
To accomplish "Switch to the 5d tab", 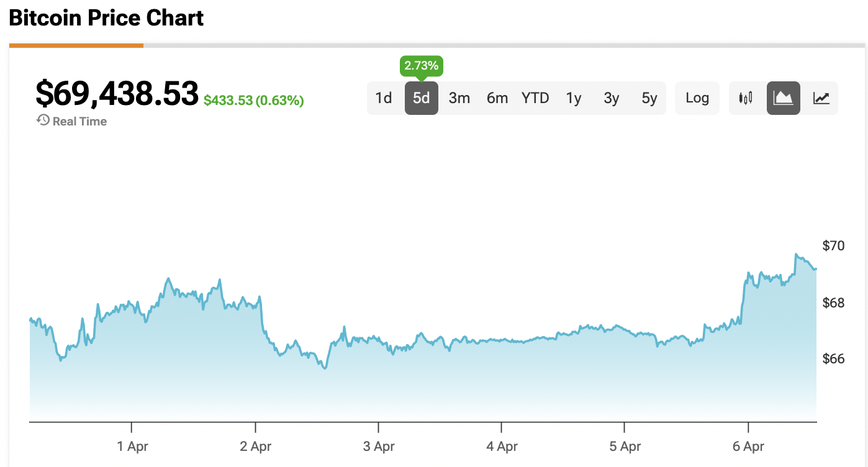I will tap(422, 97).
